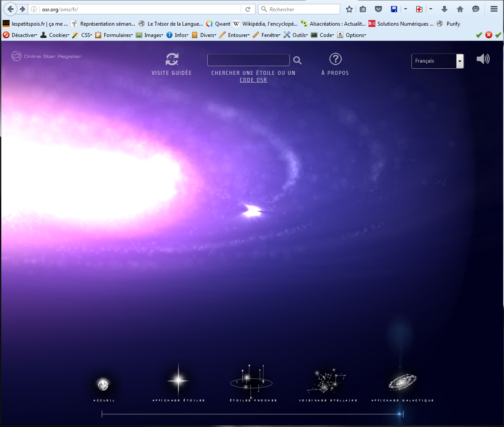Switch to the Affichage Étoiles view
Image resolution: width=504 pixels, height=427 pixels.
[178, 380]
